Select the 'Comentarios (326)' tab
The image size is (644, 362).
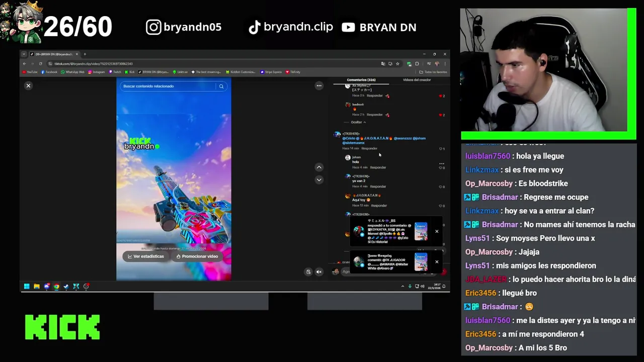coord(361,80)
